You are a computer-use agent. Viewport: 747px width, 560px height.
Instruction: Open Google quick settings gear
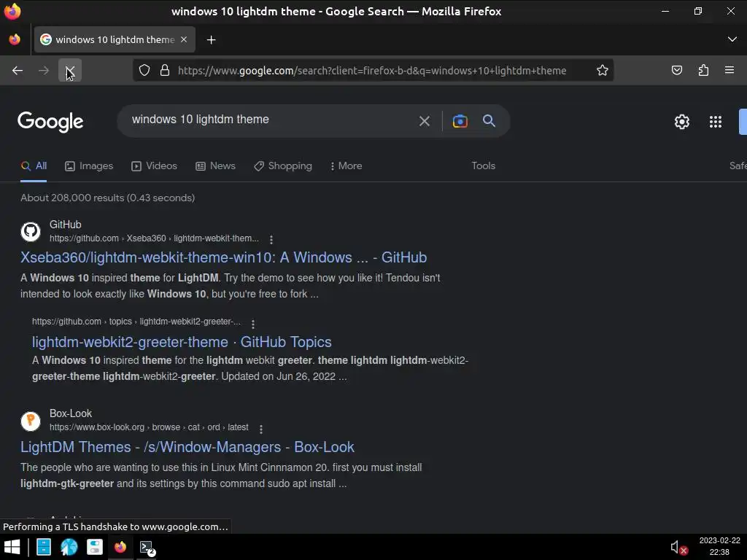tap(682, 122)
